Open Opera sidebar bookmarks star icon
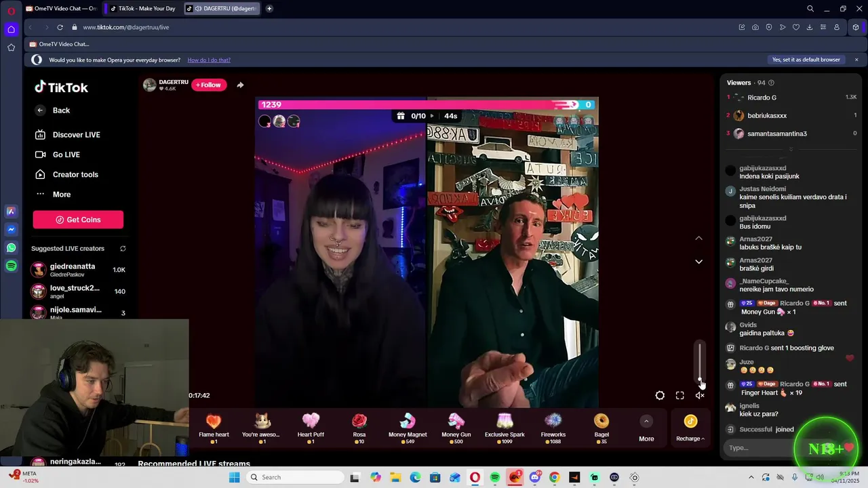This screenshot has height=488, width=868. click(11, 47)
